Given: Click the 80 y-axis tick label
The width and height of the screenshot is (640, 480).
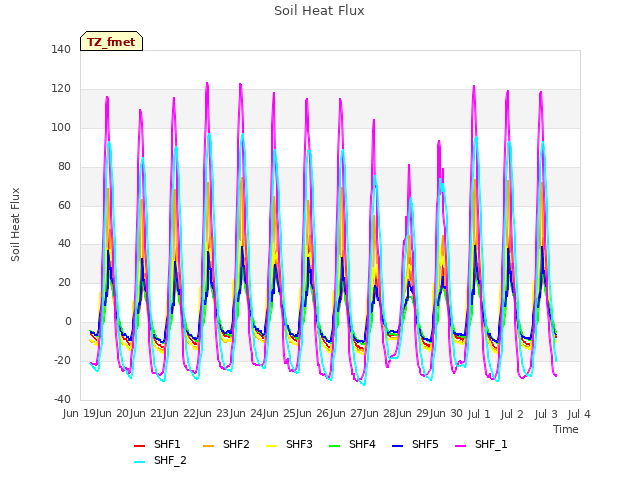Looking at the screenshot, I should 64,167.
